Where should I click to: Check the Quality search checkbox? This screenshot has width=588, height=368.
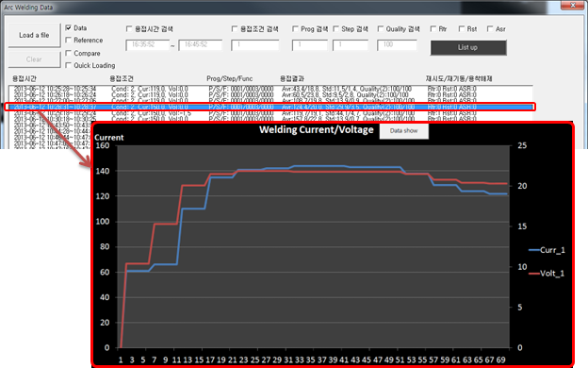click(x=381, y=28)
